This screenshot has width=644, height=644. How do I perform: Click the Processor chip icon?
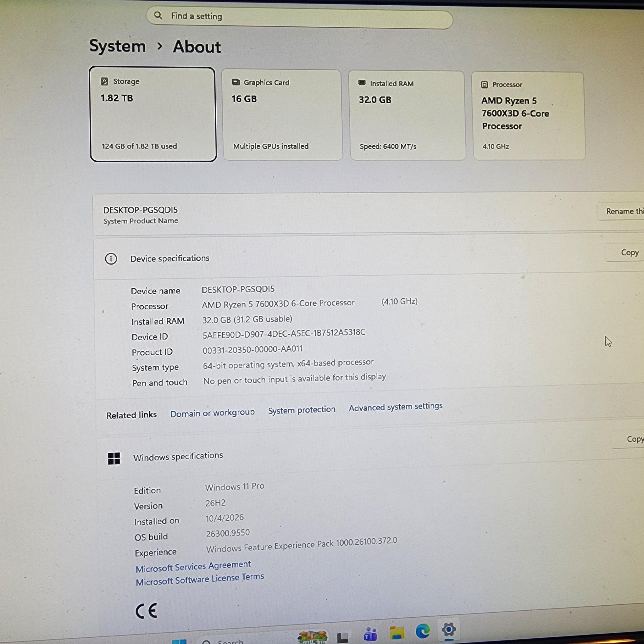pos(484,85)
